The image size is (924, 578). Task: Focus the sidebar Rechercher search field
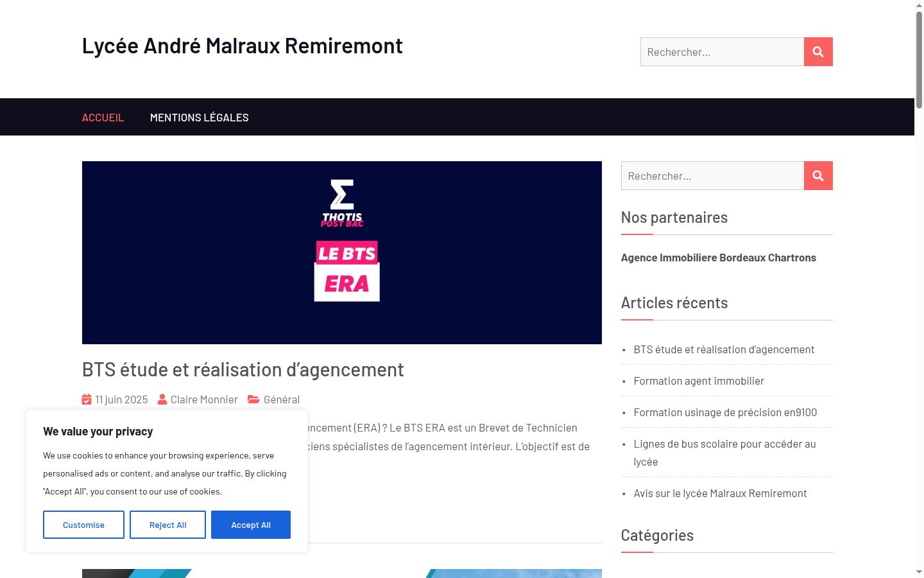[x=712, y=176]
